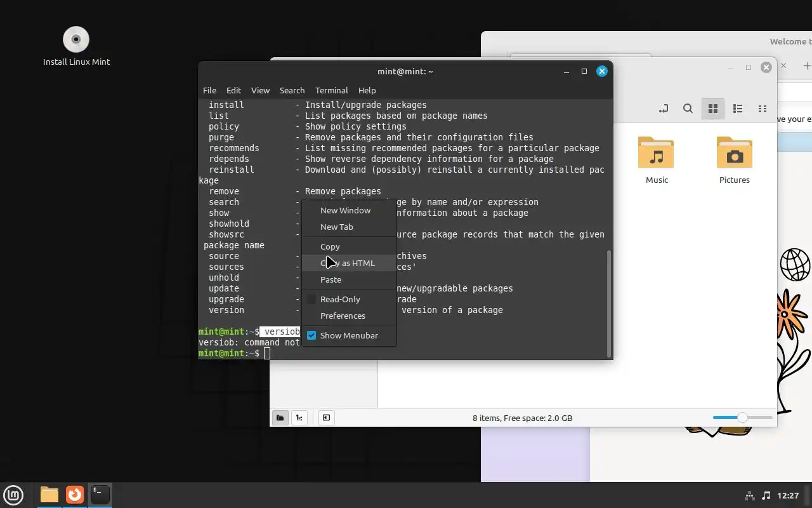Open the terminal File menu

click(209, 90)
